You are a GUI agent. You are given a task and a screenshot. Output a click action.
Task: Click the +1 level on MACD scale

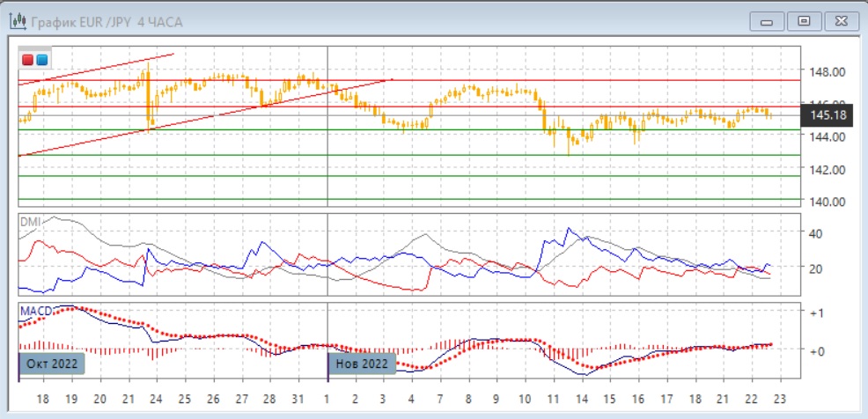816,313
